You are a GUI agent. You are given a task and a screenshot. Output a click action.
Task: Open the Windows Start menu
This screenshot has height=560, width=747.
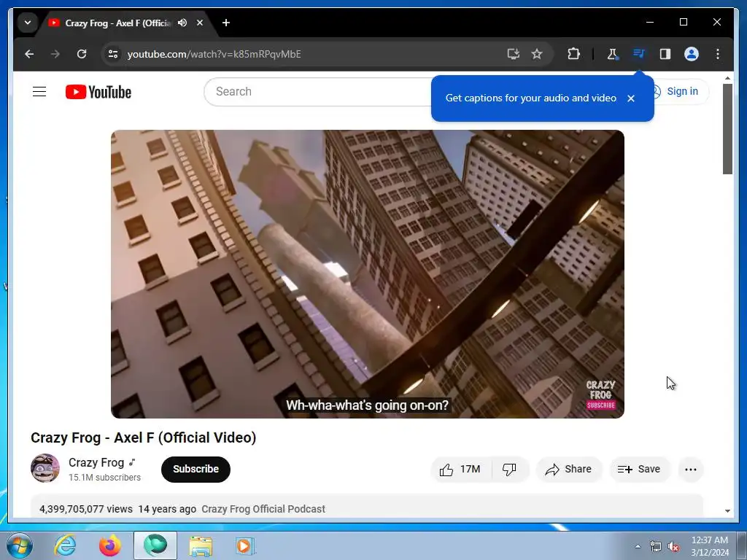(19, 545)
